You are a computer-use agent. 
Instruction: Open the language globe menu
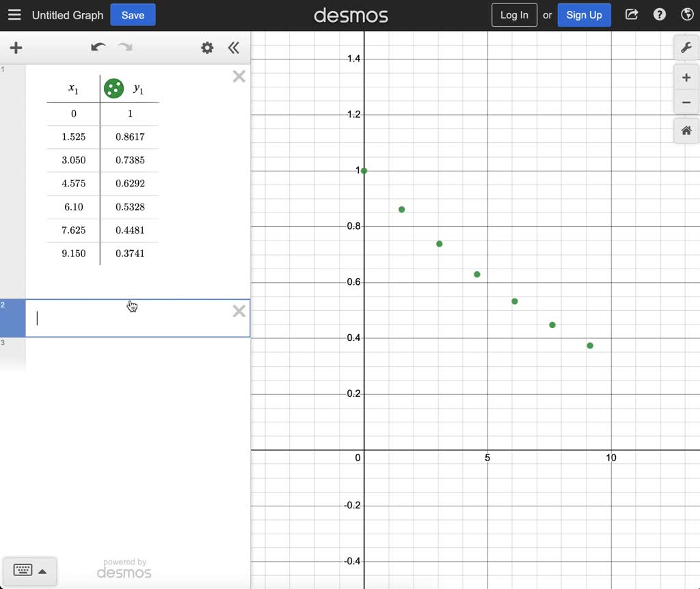(x=687, y=15)
